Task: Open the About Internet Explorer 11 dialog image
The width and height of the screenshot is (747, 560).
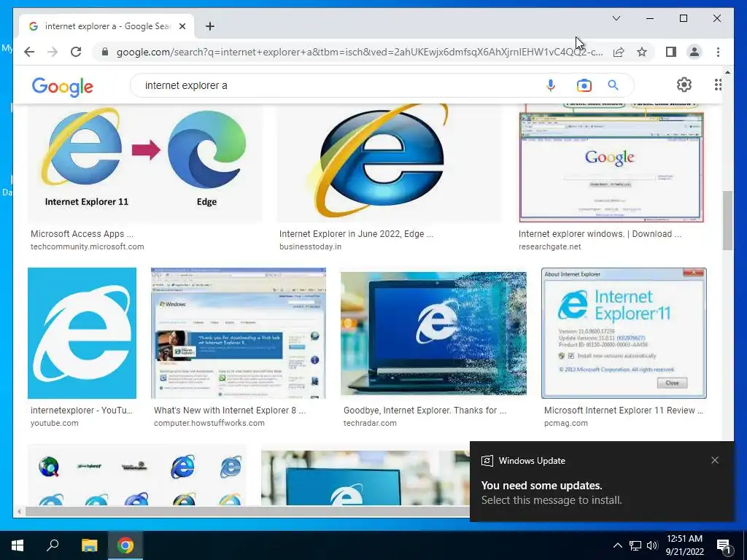Action: [624, 332]
